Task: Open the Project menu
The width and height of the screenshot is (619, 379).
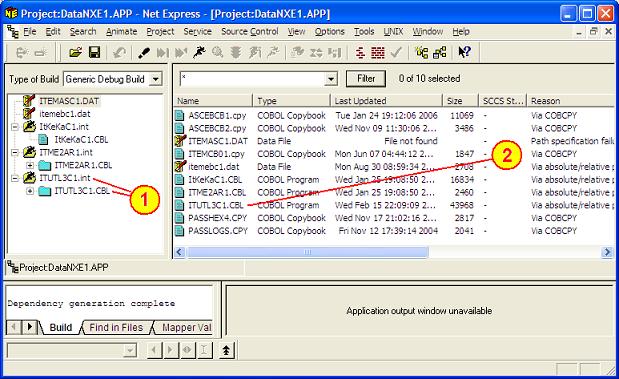Action: [x=160, y=32]
